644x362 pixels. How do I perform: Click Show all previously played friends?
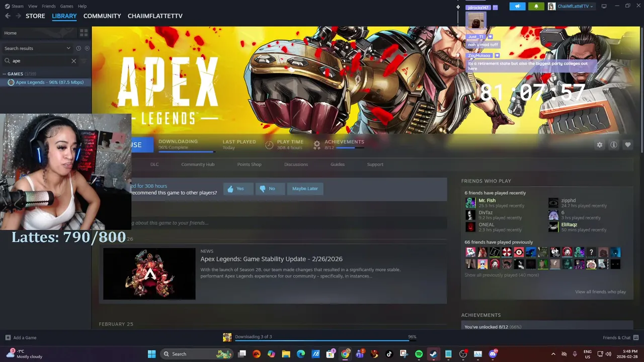502,275
